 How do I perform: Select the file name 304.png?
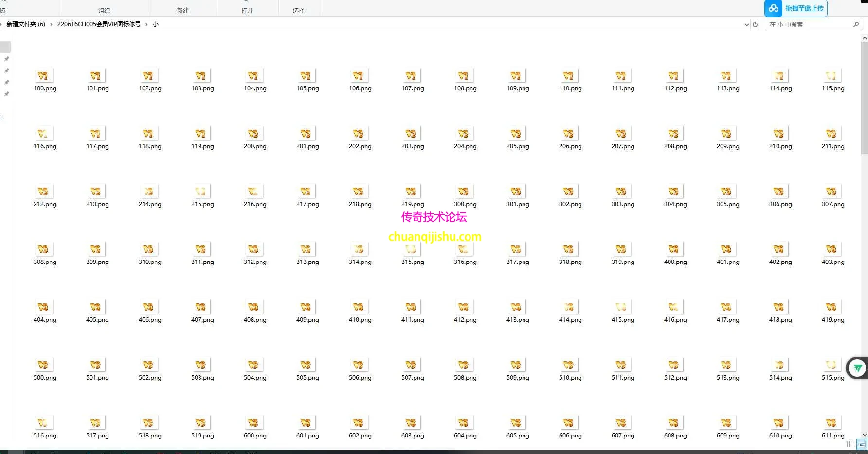(675, 204)
